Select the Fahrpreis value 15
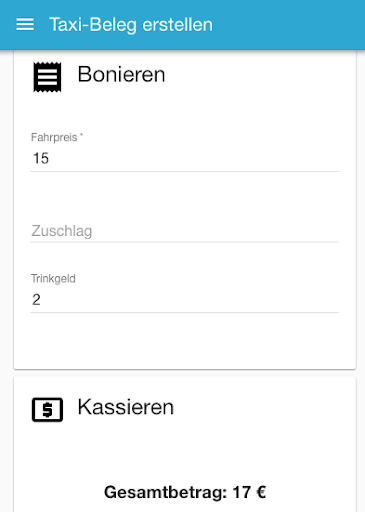 tap(41, 158)
